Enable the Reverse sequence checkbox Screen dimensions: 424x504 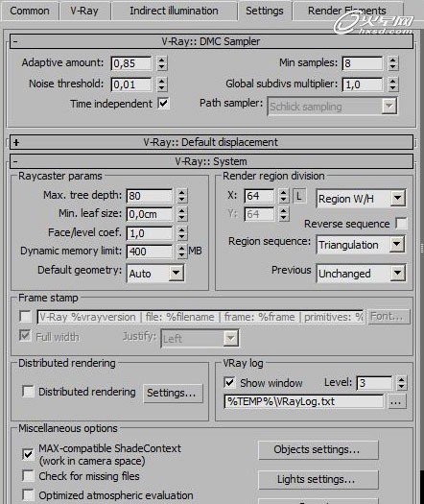(x=401, y=224)
